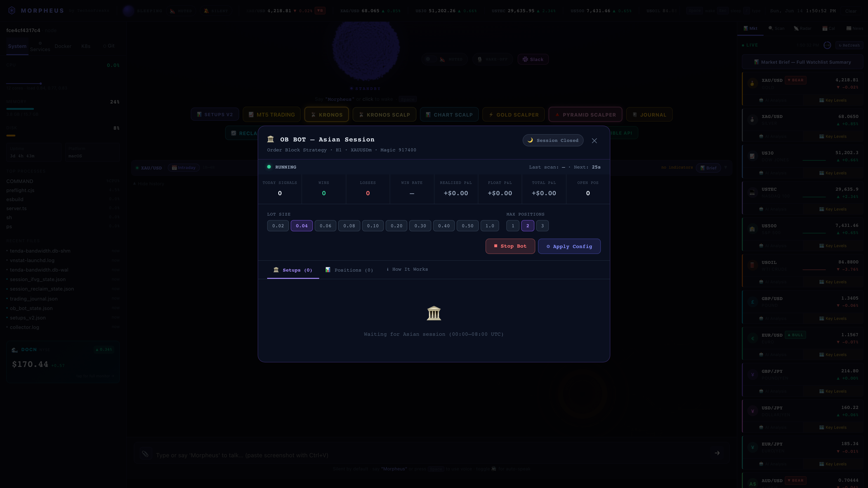Click the EUR/USD euro icon
The image size is (868, 488).
pyautogui.click(x=752, y=338)
